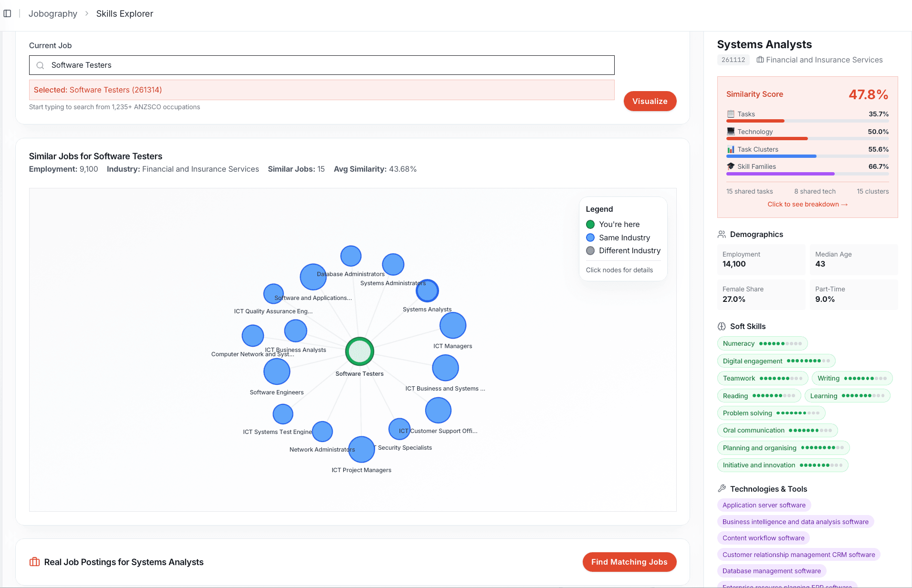Select Content workflow software tag
Viewport: 912px width, 588px height.
763,538
